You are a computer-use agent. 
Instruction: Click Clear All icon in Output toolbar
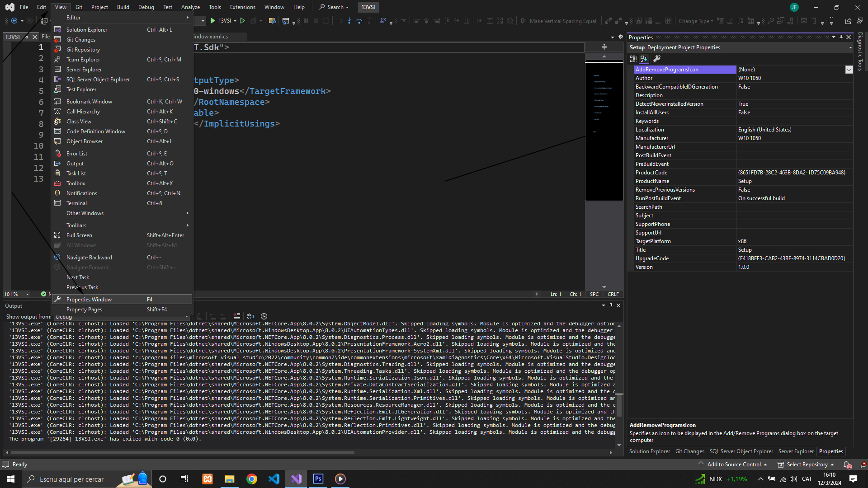tap(237, 316)
